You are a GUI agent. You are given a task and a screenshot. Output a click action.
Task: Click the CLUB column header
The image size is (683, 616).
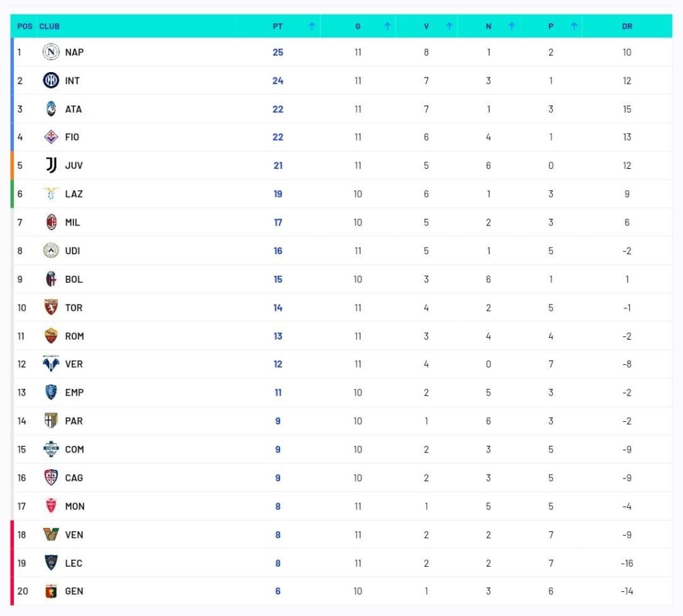point(49,26)
